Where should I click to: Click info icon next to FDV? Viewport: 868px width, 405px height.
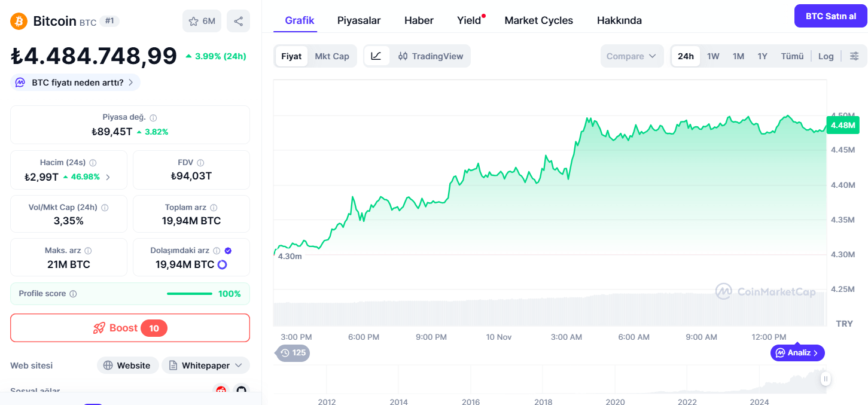[200, 163]
